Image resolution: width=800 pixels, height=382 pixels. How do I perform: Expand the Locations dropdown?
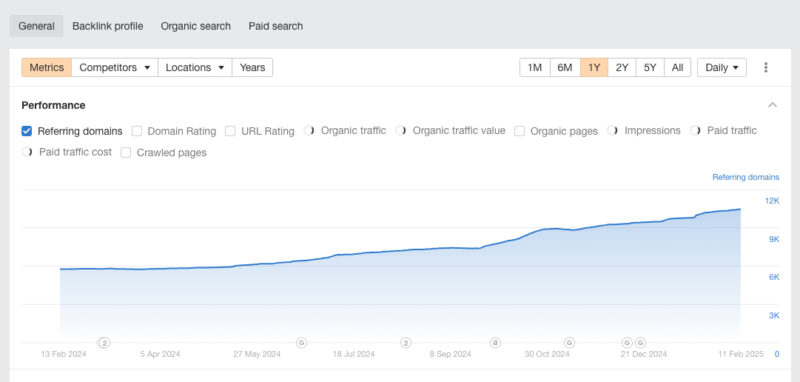pyautogui.click(x=195, y=67)
